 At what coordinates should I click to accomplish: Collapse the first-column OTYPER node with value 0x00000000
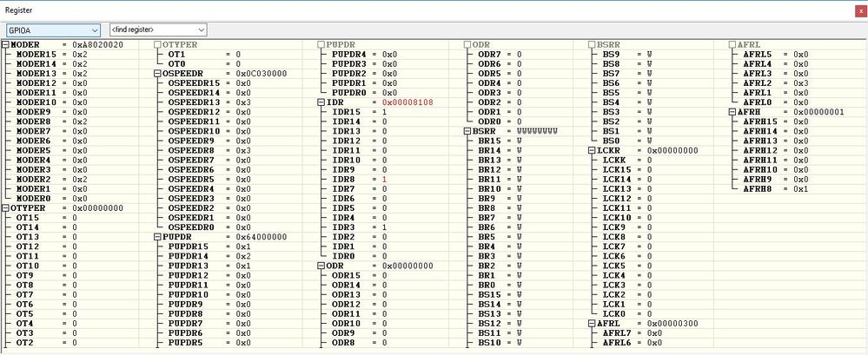(5, 208)
